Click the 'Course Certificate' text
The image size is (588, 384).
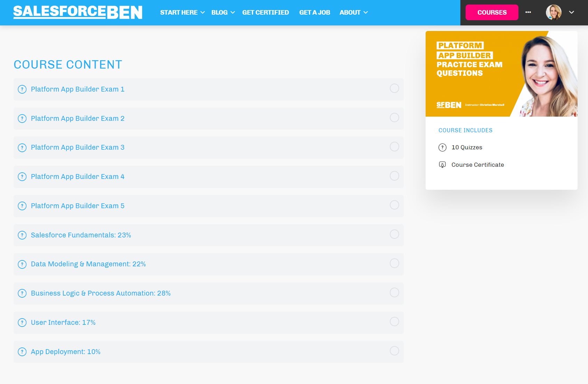click(478, 165)
